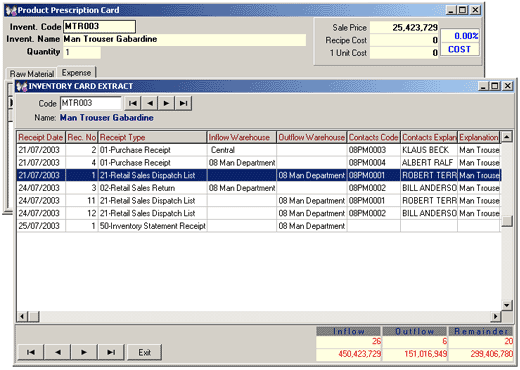Click bottom next-record navigation button near Exit
The height and width of the screenshot is (370, 520).
point(84,352)
